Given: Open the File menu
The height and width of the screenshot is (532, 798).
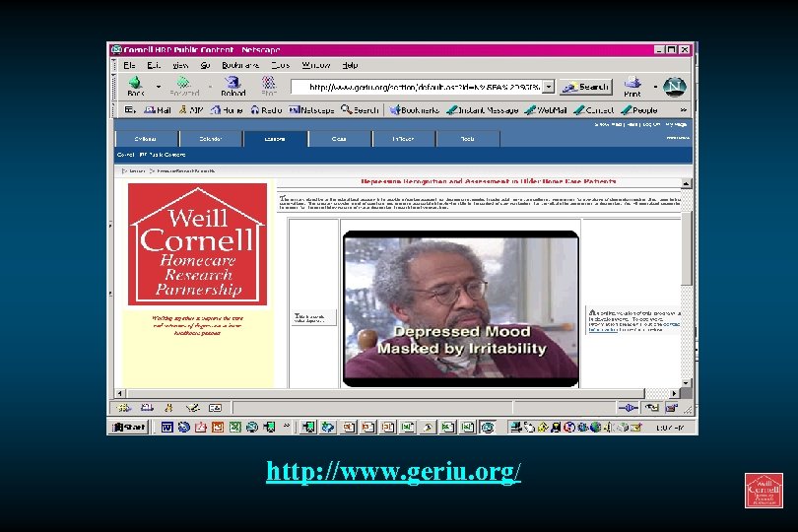Looking at the screenshot, I should click(129, 65).
